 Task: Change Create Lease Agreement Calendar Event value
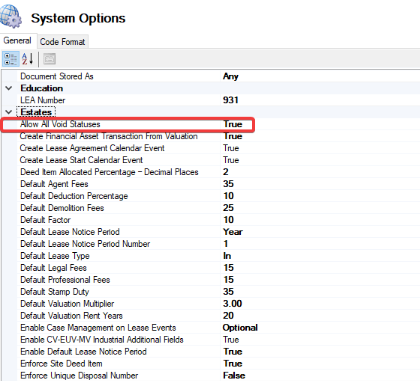pyautogui.click(x=231, y=148)
